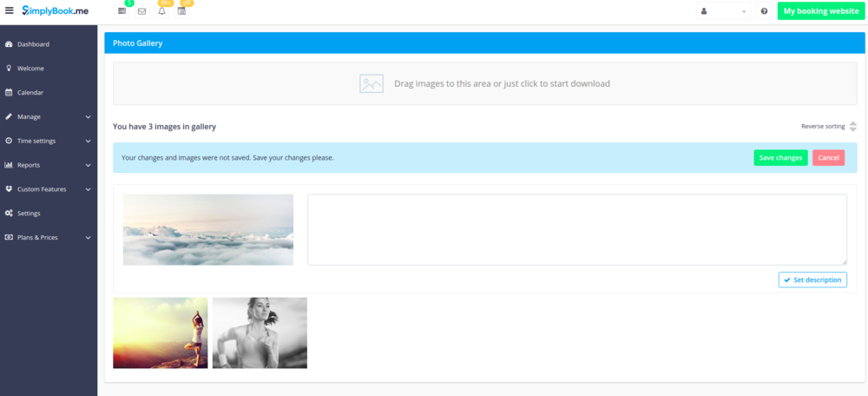Open the help question mark icon
Image resolution: width=868 pixels, height=396 pixels.
[x=764, y=11]
